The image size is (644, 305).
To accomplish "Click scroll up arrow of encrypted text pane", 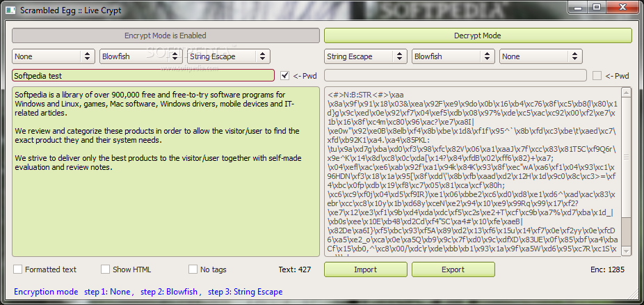I will tap(626, 93).
